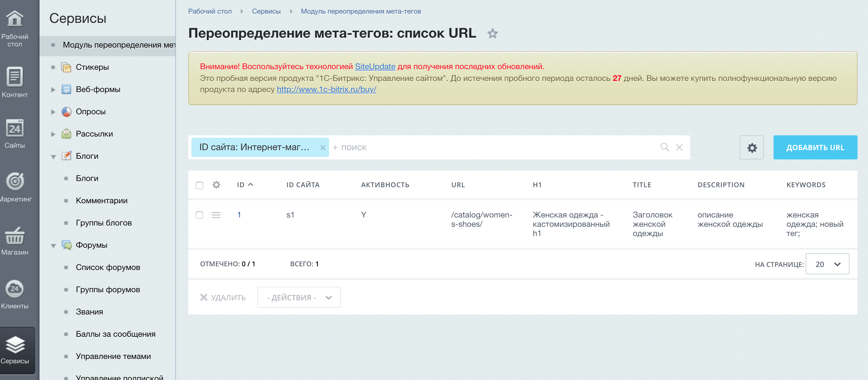Open the Рабочий стол home icon
Viewport: 868px width, 380px height.
point(15,19)
